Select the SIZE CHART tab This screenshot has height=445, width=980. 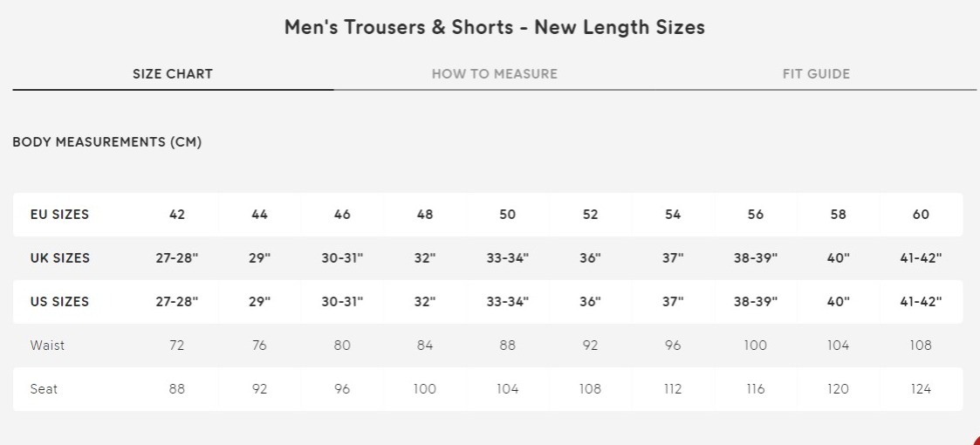(x=173, y=74)
